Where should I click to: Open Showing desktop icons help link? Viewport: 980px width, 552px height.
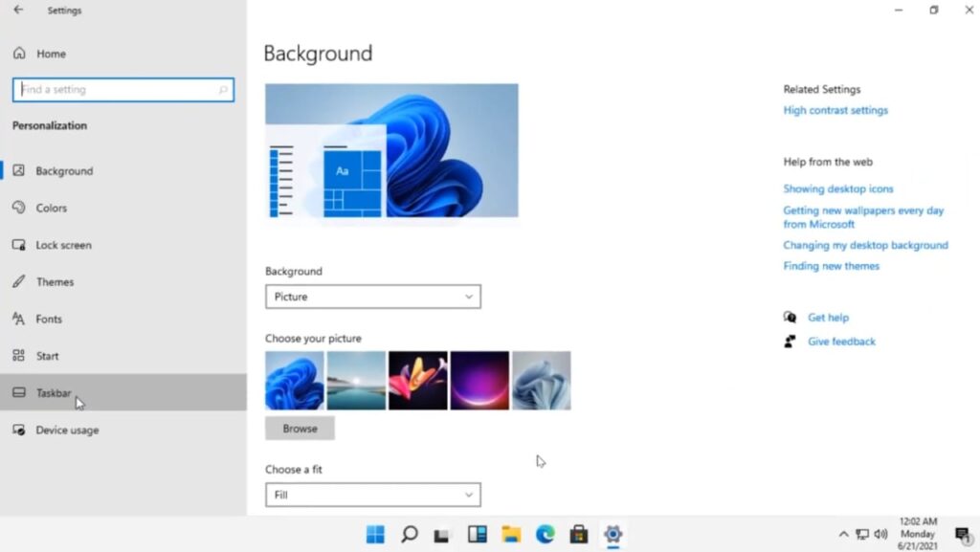pyautogui.click(x=838, y=188)
